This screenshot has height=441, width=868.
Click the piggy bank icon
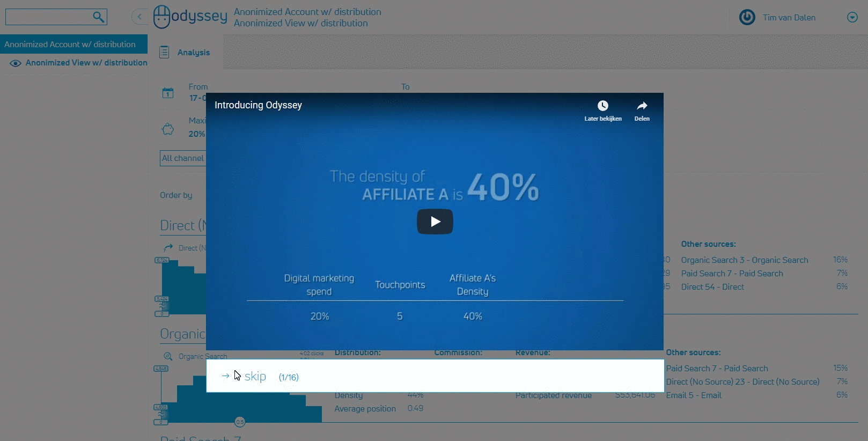pos(168,129)
